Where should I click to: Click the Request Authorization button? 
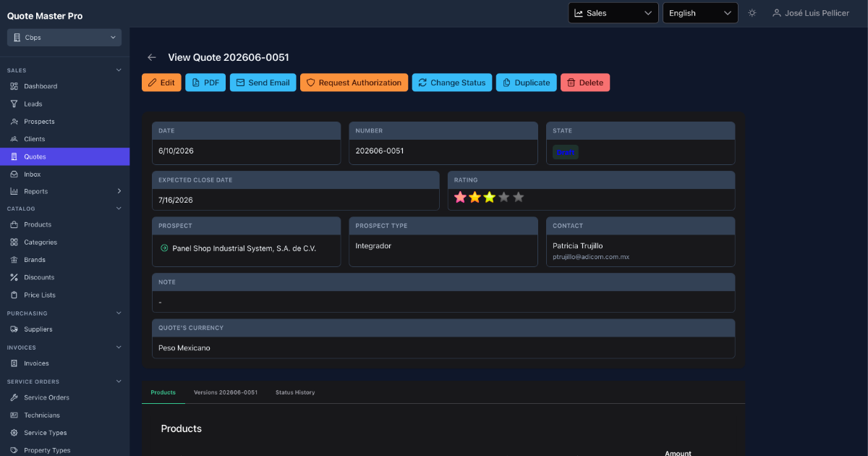click(x=354, y=83)
